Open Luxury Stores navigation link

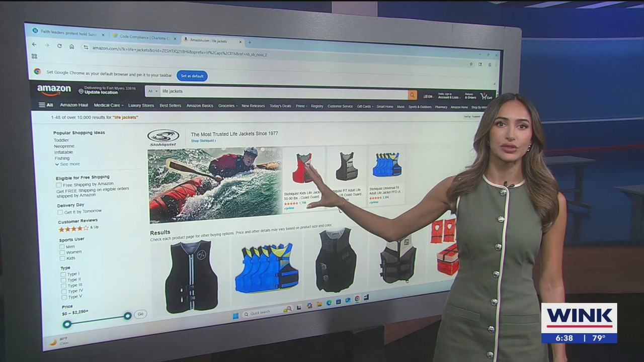pos(141,106)
